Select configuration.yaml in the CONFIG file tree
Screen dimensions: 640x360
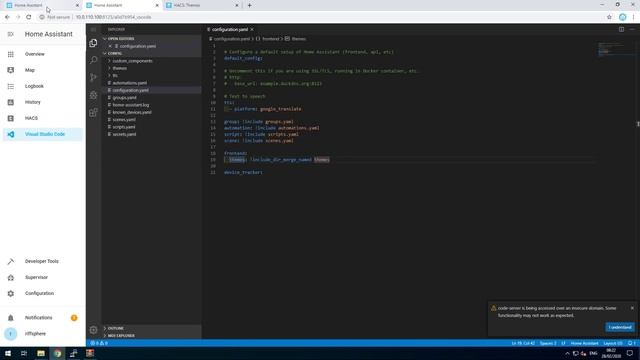pyautogui.click(x=151, y=90)
